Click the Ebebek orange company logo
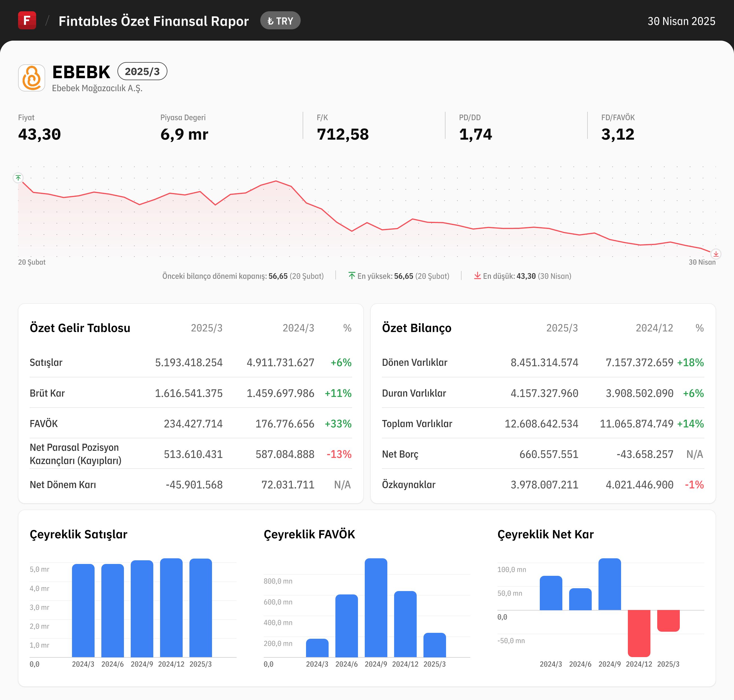734x700 pixels. 32,78
